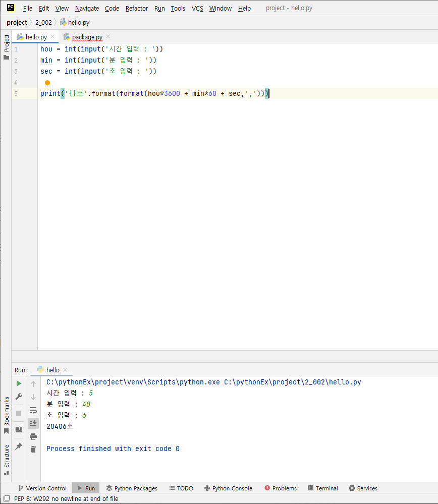438x504 pixels.
Task: Open run configuration wrench icon
Action: point(19,397)
